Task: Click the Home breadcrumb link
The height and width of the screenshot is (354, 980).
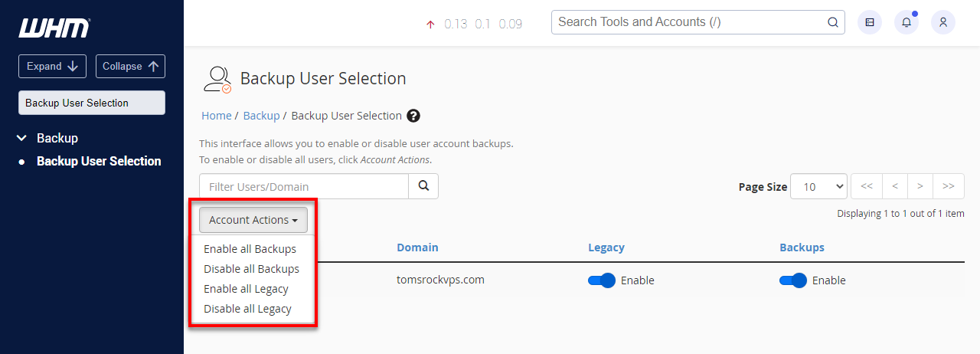Action: [x=216, y=116]
